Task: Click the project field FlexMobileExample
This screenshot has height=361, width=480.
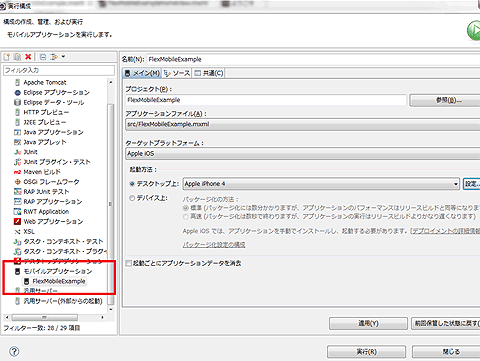Action: (266, 100)
